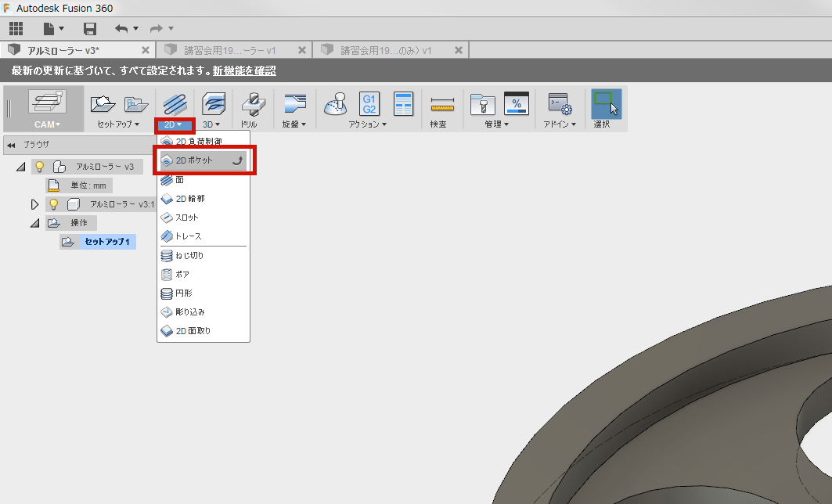Choose 彫り込み from the menu
This screenshot has width=832, height=504.
203,312
